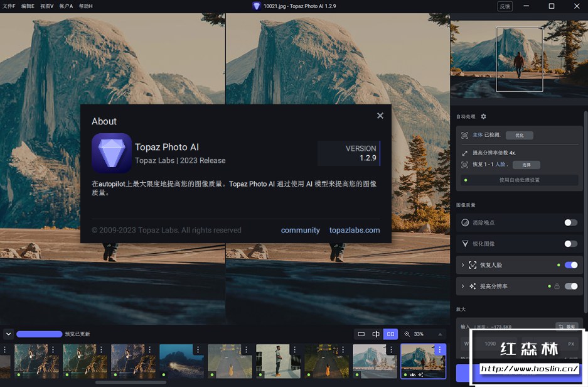
Task: Open the topazlabs.com link
Action: tap(355, 230)
